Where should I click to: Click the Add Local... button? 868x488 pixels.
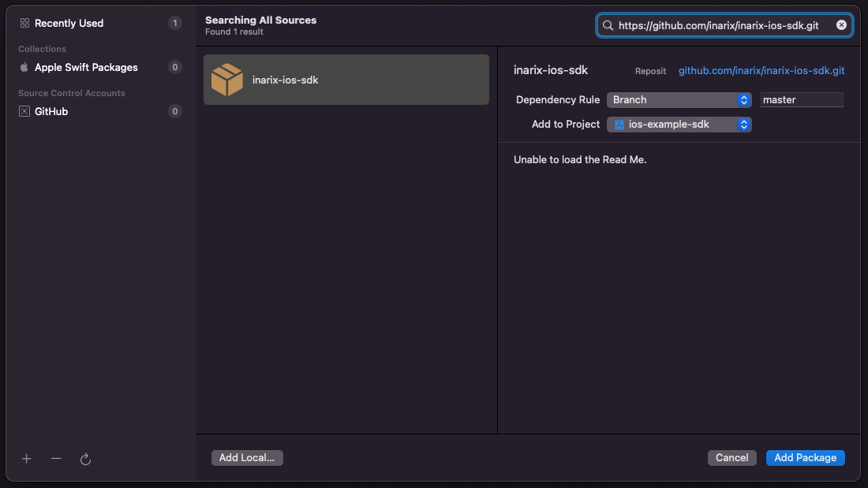pyautogui.click(x=247, y=458)
